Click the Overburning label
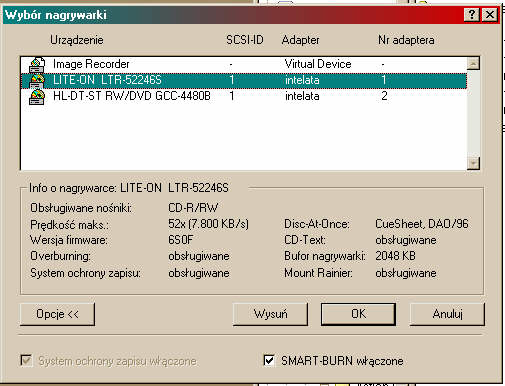Viewport: 505px width, 386px height. pyautogui.click(x=60, y=256)
